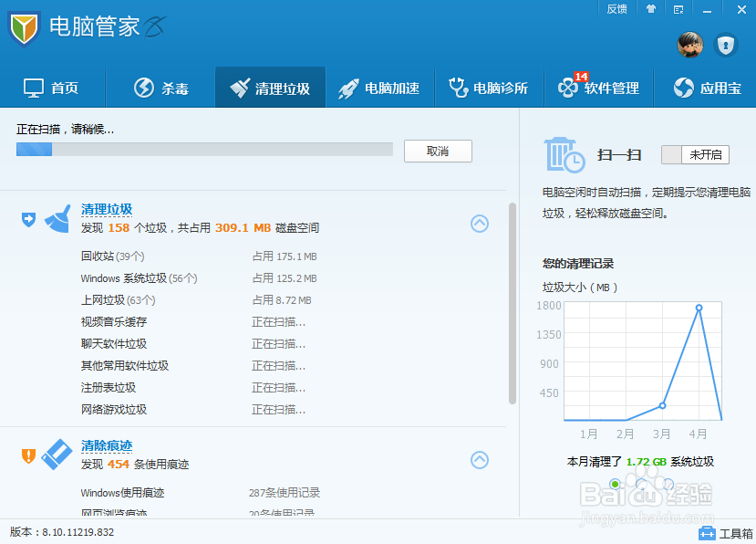The height and width of the screenshot is (544, 756).
Task: Click the 占用 175.1 MB value
Action: click(285, 256)
